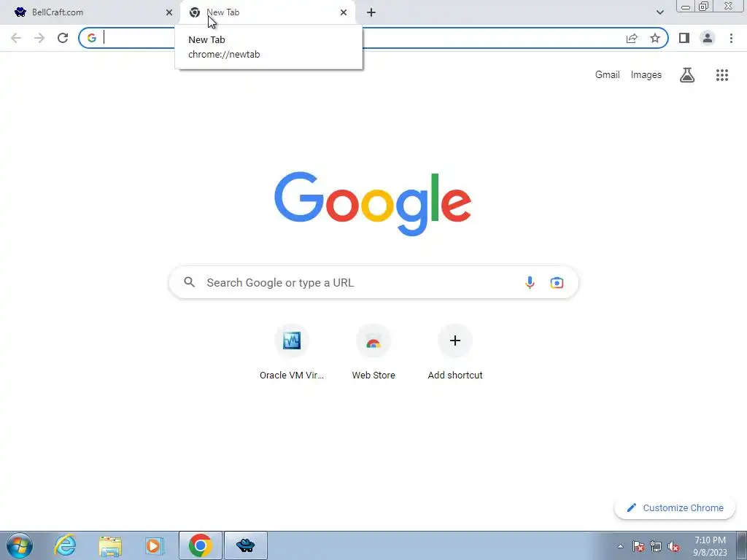The image size is (747, 560).
Task: Open the clock showing 7:10 PM
Action: (x=710, y=546)
